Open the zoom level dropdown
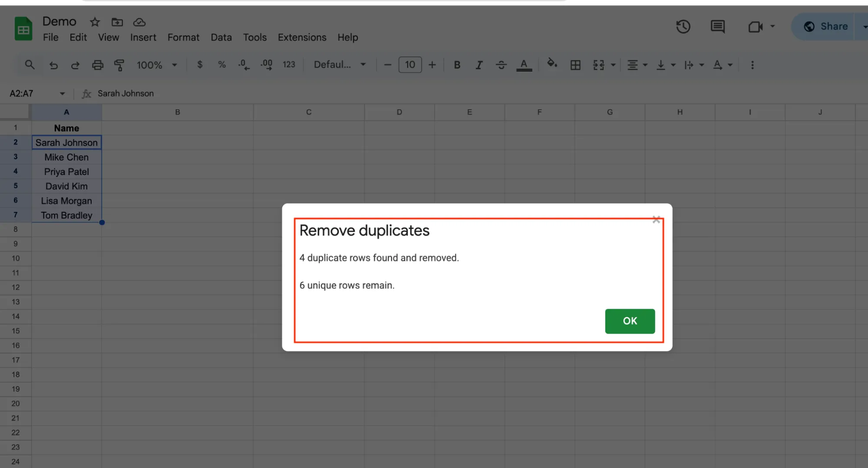Viewport: 868px width, 468px height. coord(157,65)
